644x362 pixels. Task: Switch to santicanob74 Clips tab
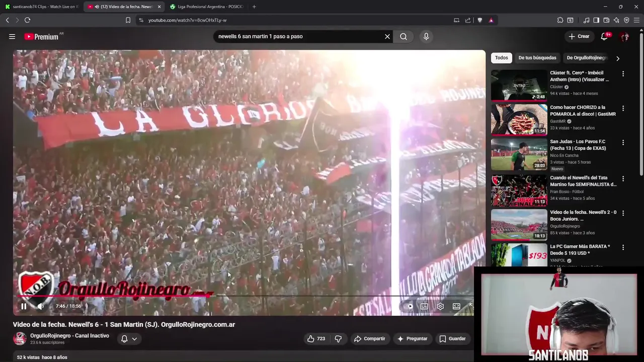[41, 7]
